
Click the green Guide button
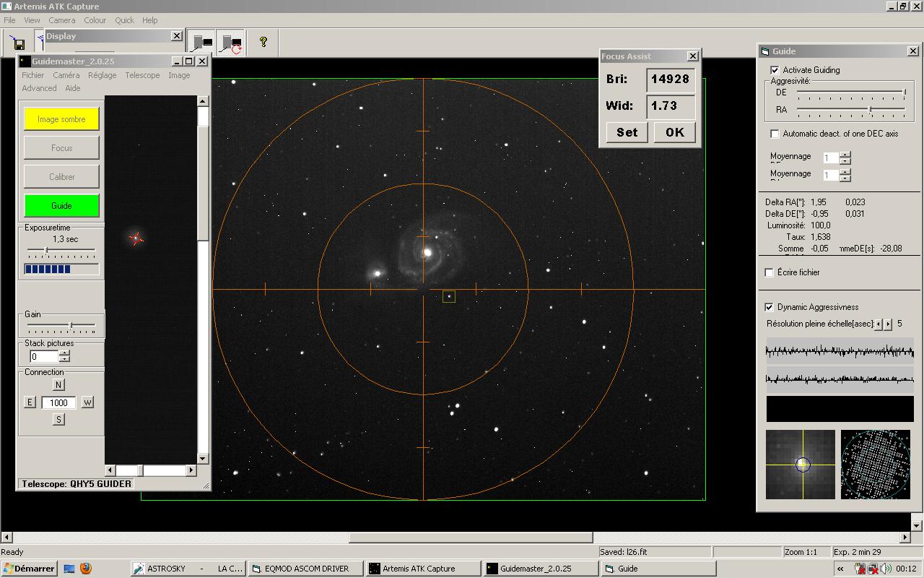(x=61, y=206)
